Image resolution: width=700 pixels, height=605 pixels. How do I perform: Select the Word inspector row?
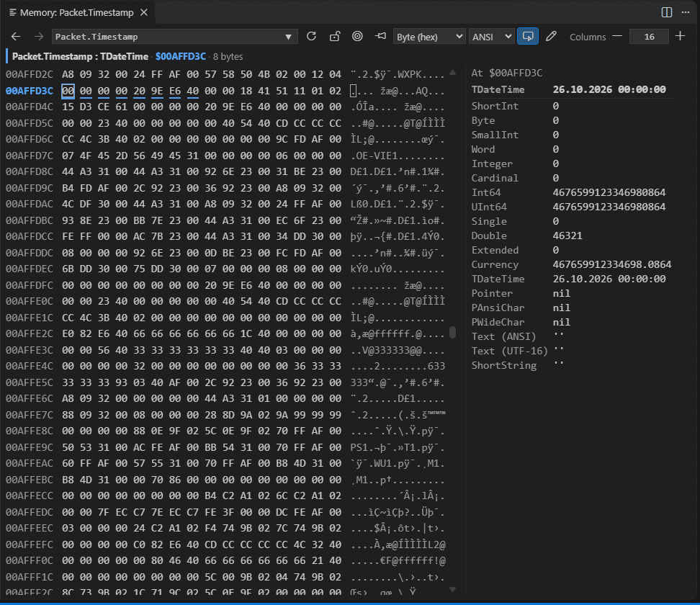coord(573,149)
